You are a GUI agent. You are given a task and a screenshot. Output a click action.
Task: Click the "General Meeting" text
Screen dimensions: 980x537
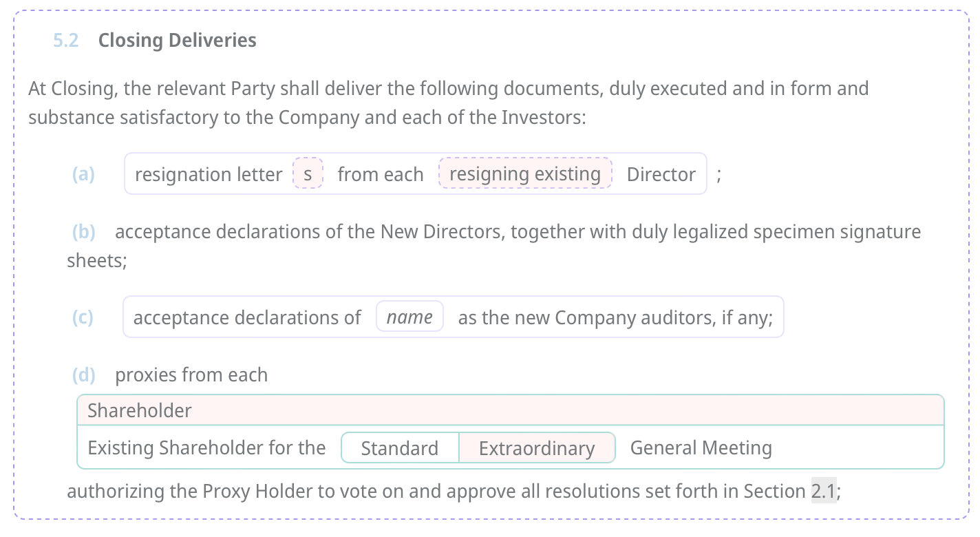pyautogui.click(x=701, y=448)
